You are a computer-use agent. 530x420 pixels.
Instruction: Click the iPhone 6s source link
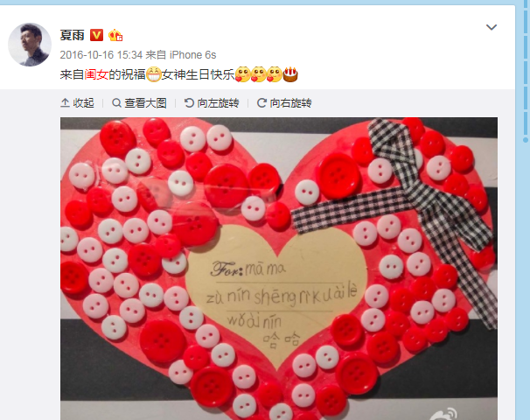tap(192, 55)
